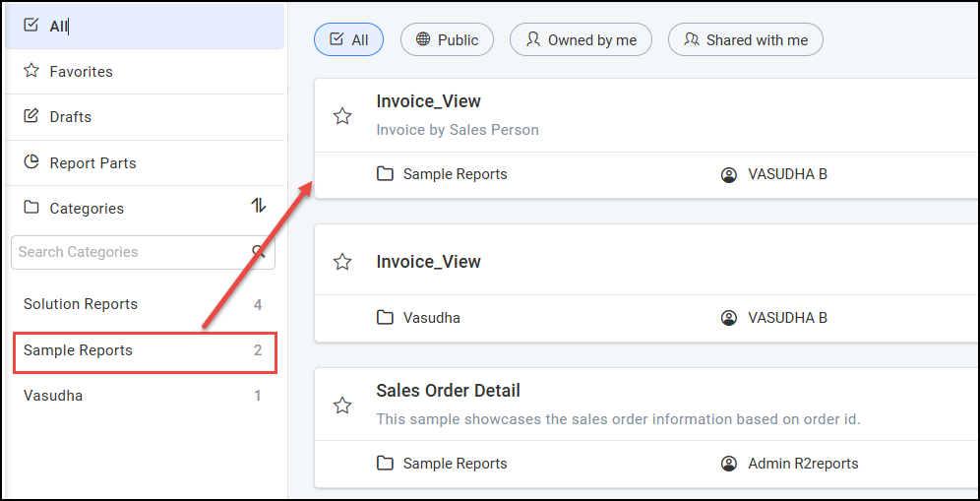
Task: Select the Owned by me filter
Action: point(581,39)
